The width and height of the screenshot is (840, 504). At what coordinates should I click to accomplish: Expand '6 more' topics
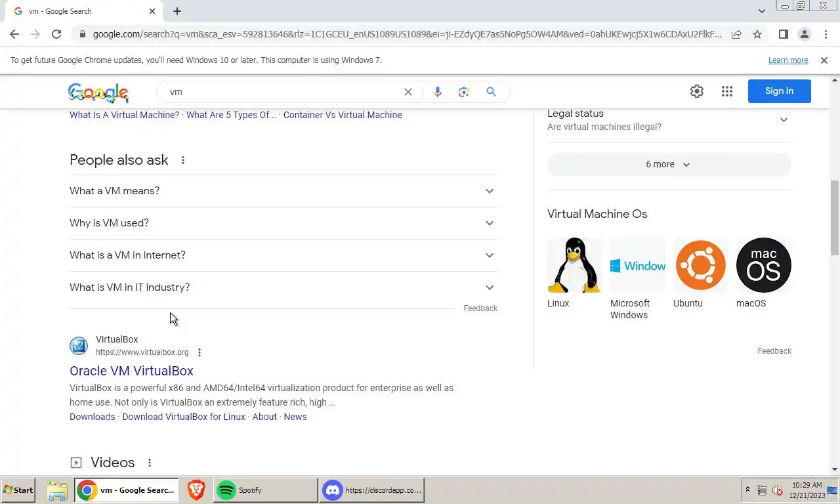669,165
